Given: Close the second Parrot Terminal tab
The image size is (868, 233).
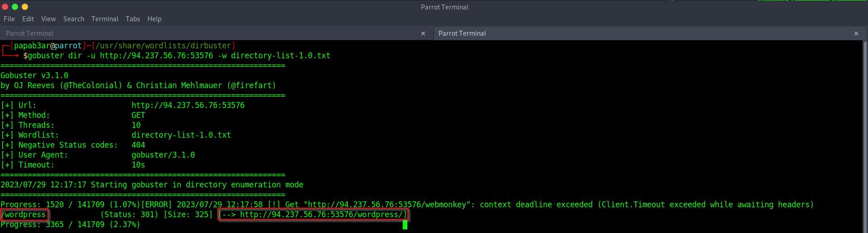Looking at the screenshot, I should [x=856, y=33].
